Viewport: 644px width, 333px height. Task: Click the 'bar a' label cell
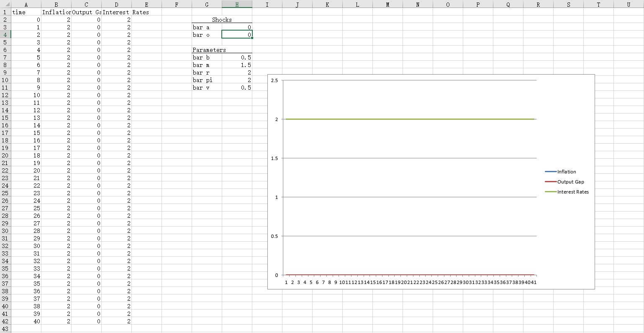coord(207,27)
